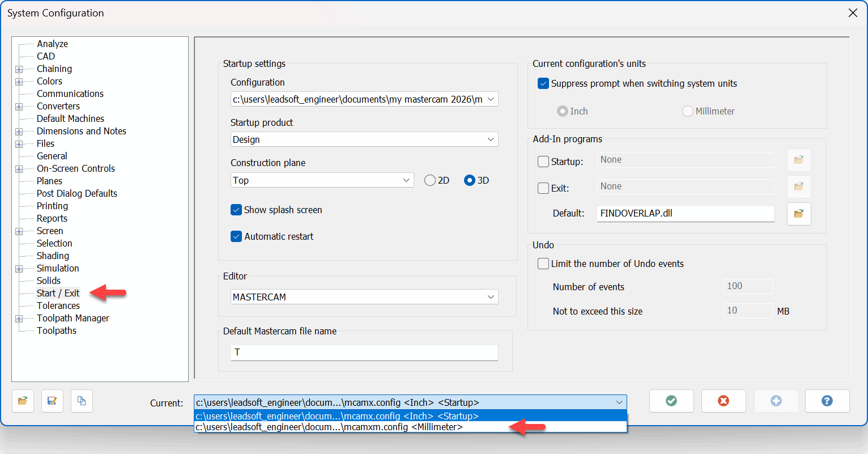Click the Exit add-in path field
The image size is (868, 454).
686,186
